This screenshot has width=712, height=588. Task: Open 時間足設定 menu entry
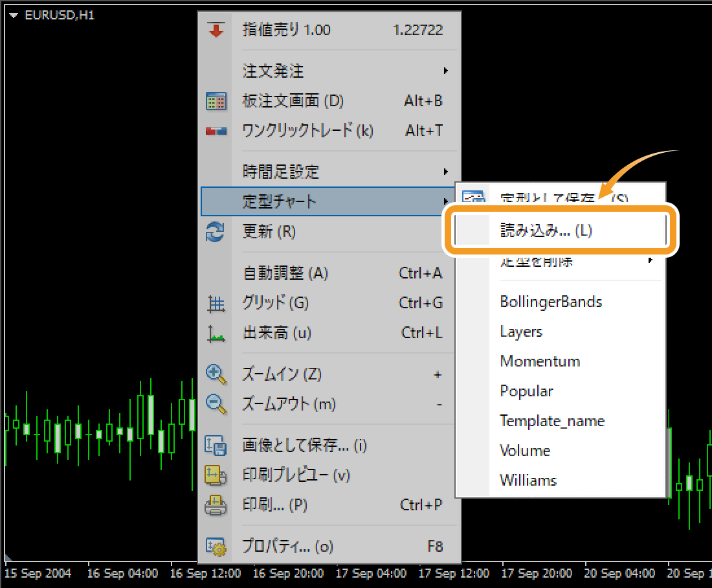[329, 172]
